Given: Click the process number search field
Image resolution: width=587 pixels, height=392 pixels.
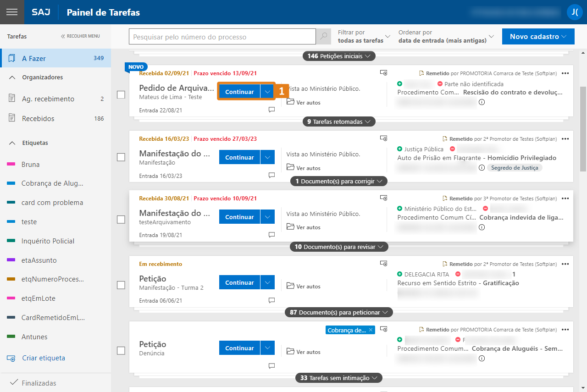Looking at the screenshot, I should [x=222, y=37].
